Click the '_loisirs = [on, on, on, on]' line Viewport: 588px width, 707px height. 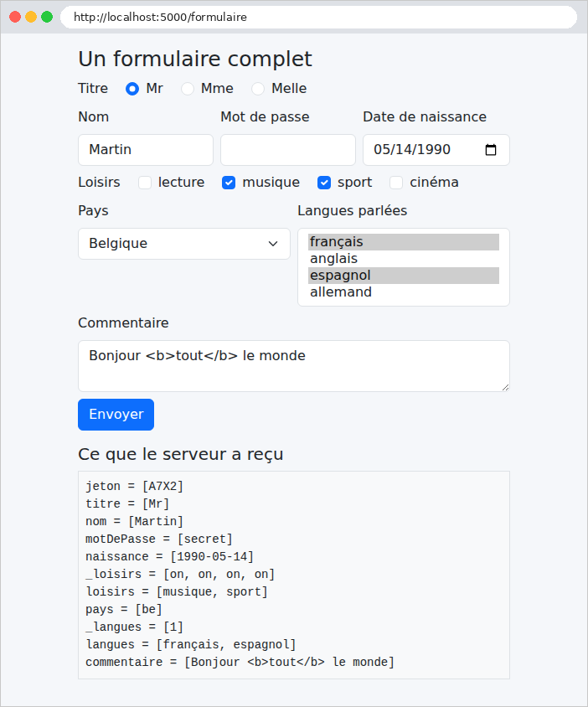tap(180, 574)
